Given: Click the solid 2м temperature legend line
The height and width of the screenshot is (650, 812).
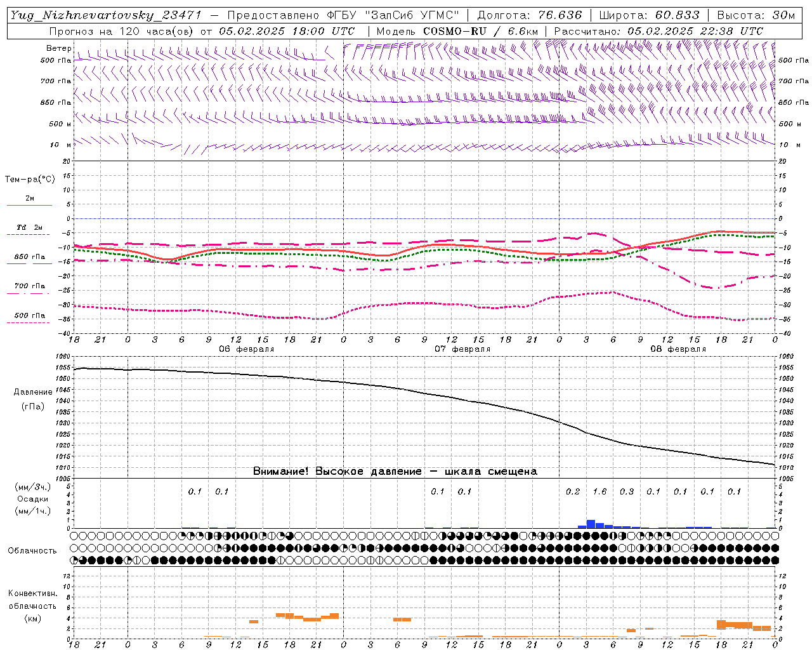Looking at the screenshot, I should click(29, 205).
